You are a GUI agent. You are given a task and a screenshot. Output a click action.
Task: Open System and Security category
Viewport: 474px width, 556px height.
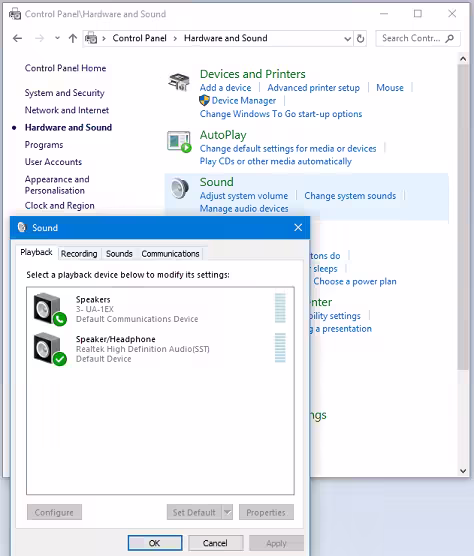pos(65,93)
